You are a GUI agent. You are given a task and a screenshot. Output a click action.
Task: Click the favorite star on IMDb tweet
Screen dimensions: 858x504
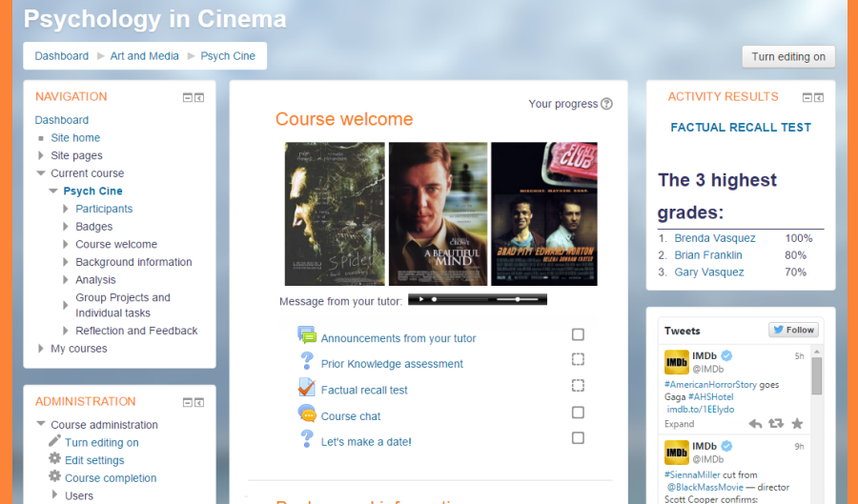pos(797,424)
